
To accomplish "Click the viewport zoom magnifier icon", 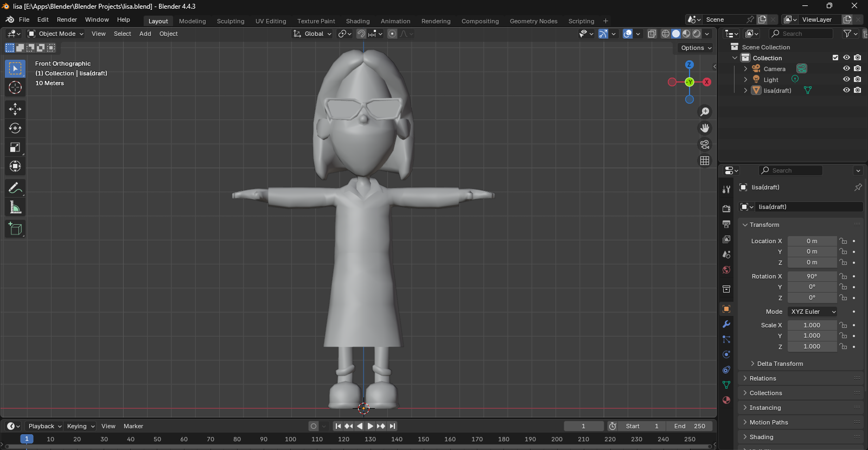I will 705,112.
